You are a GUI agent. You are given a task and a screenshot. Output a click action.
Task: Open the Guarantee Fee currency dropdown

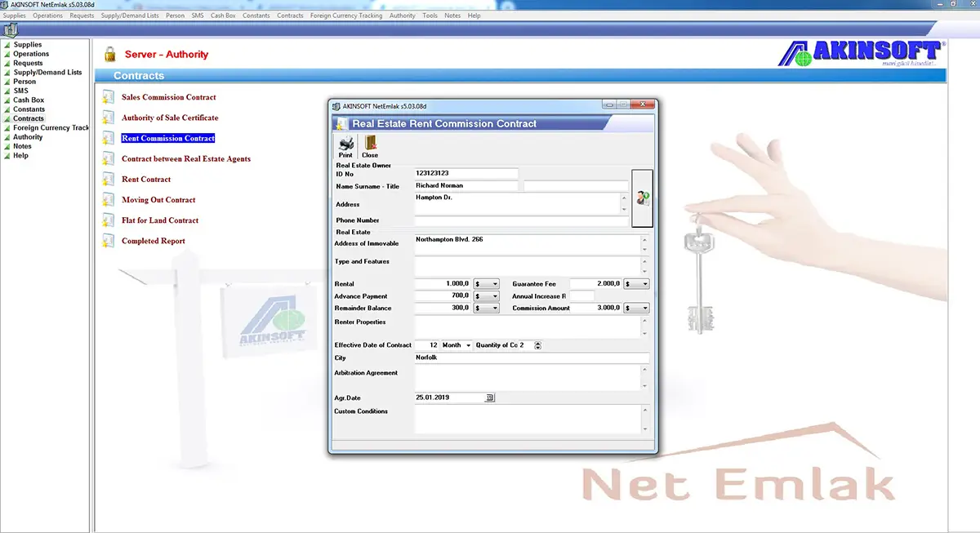[x=636, y=284]
